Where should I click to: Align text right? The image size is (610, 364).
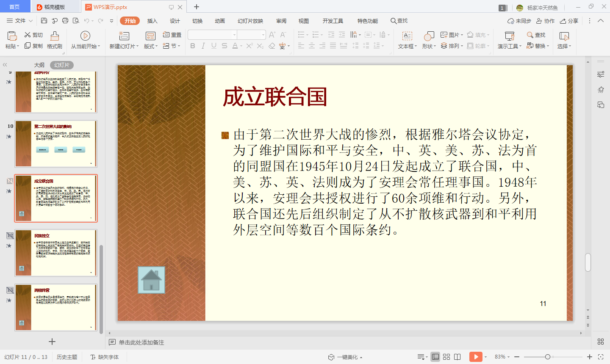tap(322, 46)
